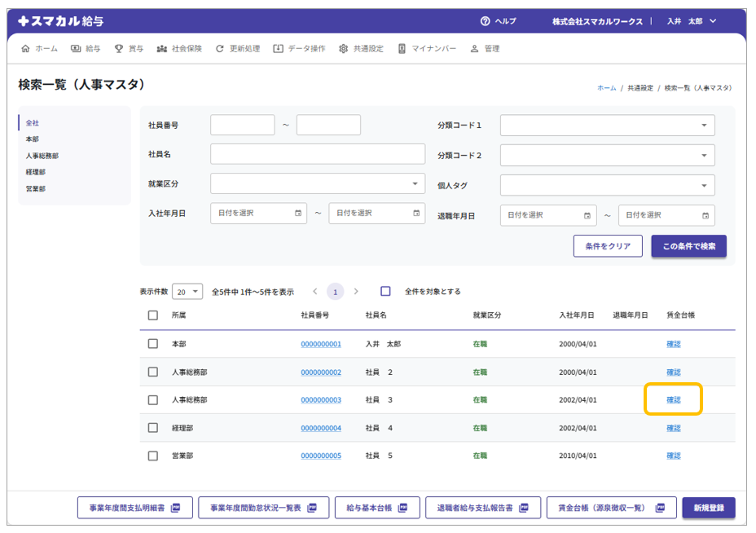Check the row checkbox for 経理部
The width and height of the screenshot is (756, 533).
(153, 428)
